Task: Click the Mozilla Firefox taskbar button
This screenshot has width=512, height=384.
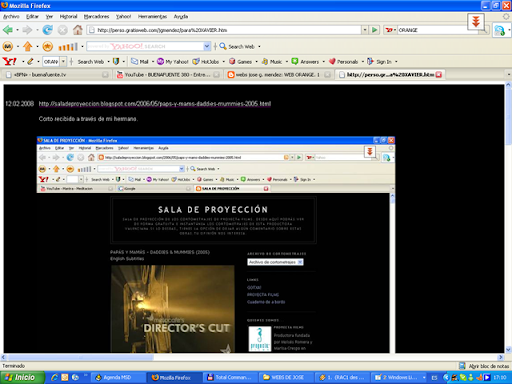Action: (175, 377)
